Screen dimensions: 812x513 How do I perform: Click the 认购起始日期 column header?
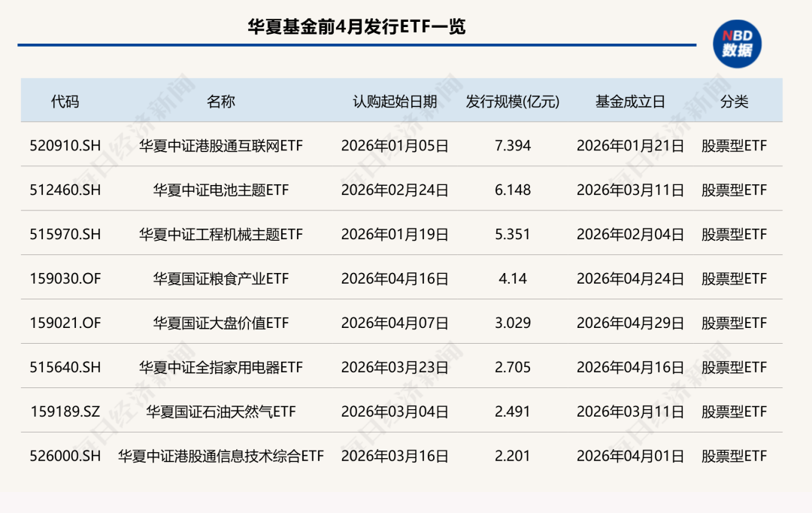point(395,102)
